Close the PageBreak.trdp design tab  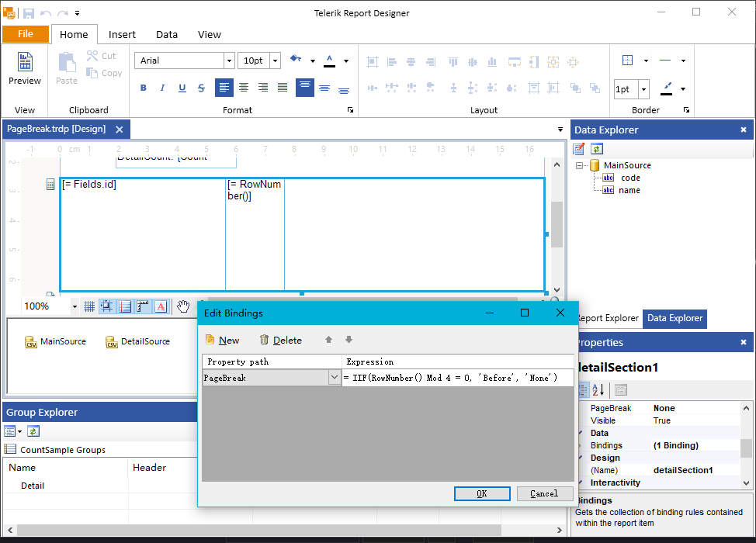click(119, 130)
